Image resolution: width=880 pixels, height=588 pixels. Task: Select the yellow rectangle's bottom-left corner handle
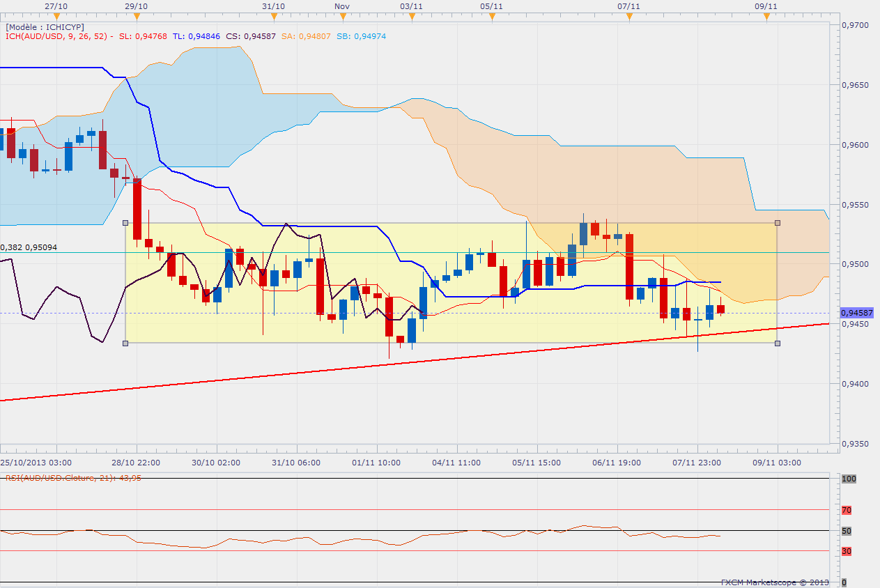(x=125, y=343)
